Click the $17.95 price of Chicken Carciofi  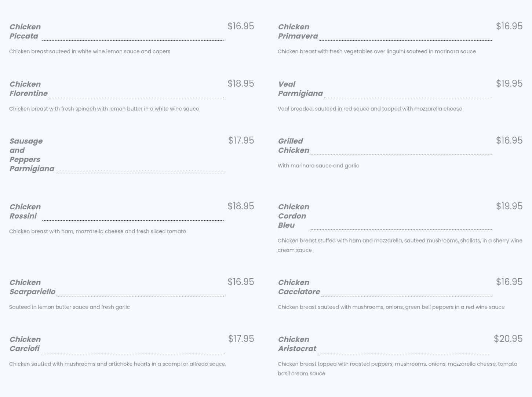(241, 339)
